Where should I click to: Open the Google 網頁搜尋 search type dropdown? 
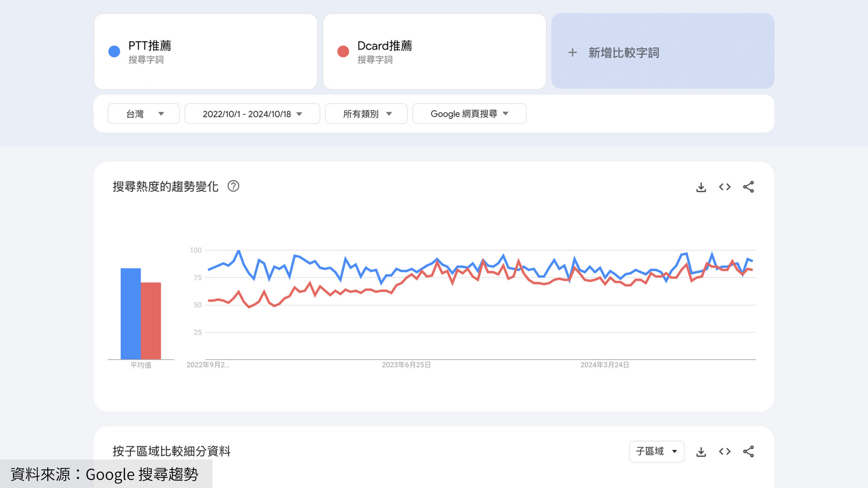(469, 114)
